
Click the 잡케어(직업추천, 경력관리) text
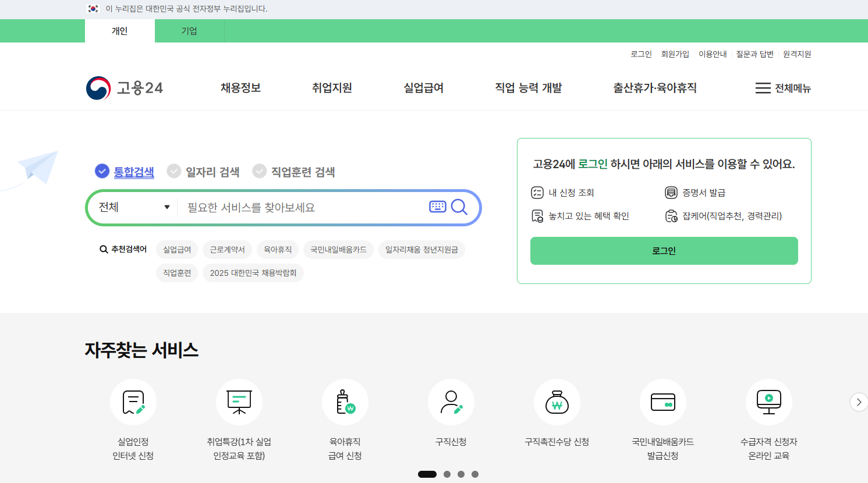[732, 216]
